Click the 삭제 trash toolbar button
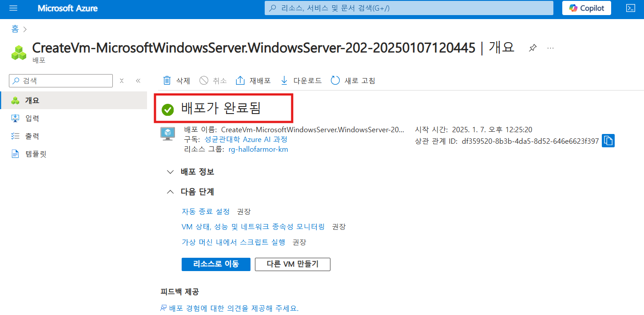The image size is (644, 315). coord(176,80)
